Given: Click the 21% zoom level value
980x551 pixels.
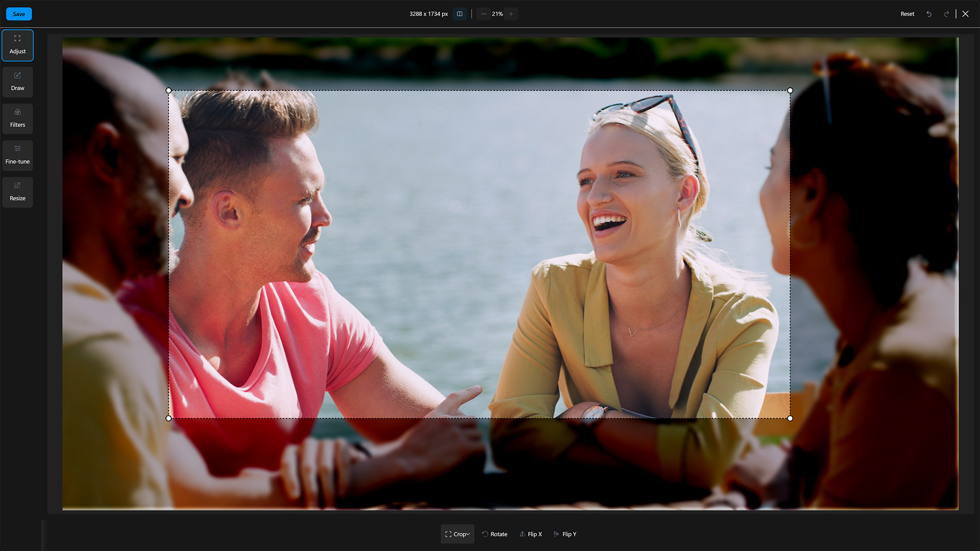Looking at the screenshot, I should click(497, 14).
